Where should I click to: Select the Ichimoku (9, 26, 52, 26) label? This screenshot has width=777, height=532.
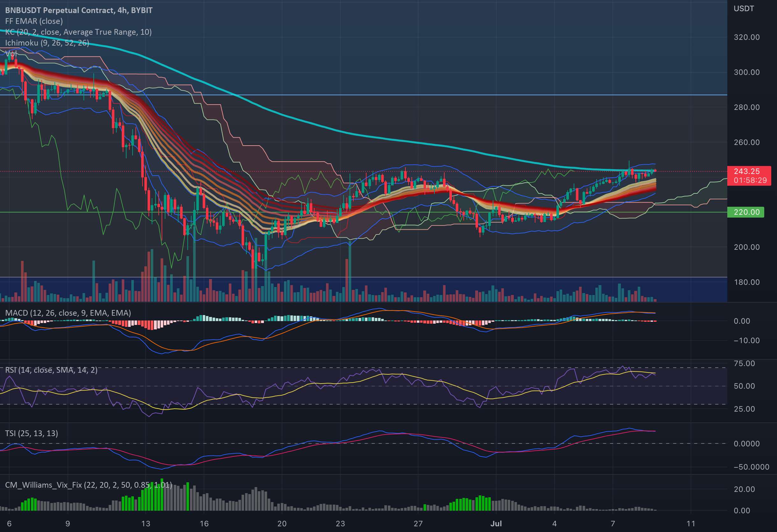(x=47, y=42)
